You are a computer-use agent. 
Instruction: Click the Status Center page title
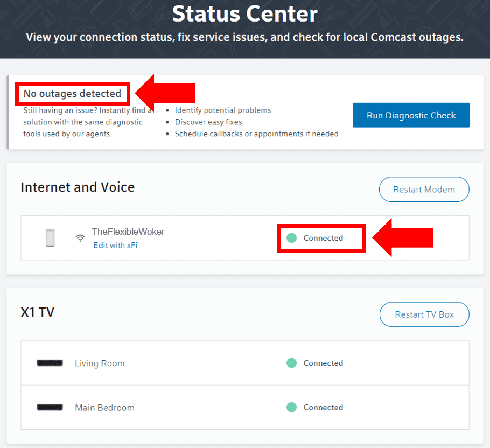coord(245,14)
